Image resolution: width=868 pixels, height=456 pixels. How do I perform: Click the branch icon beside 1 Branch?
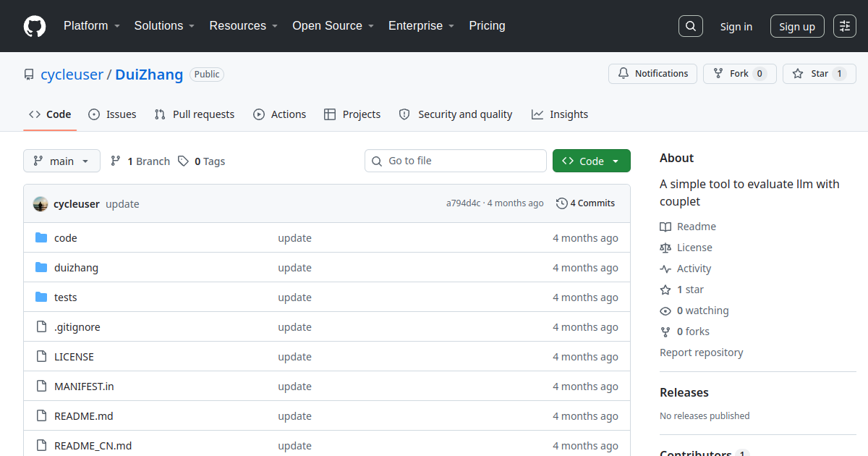[x=116, y=161]
